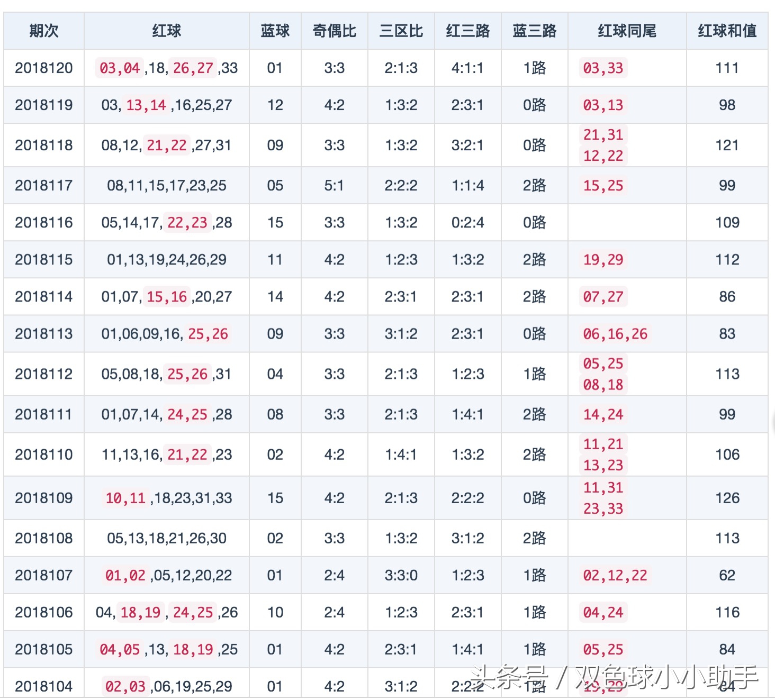Select issue 2018113 in the first column
Image resolution: width=775 pixels, height=700 pixels.
(43, 334)
